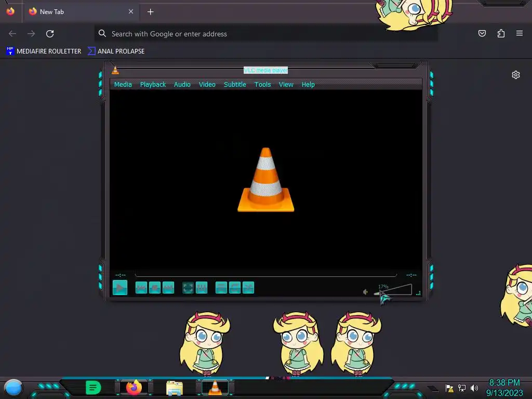Click the Firefox forward arrow
Image resolution: width=532 pixels, height=399 pixels.
[x=31, y=34]
